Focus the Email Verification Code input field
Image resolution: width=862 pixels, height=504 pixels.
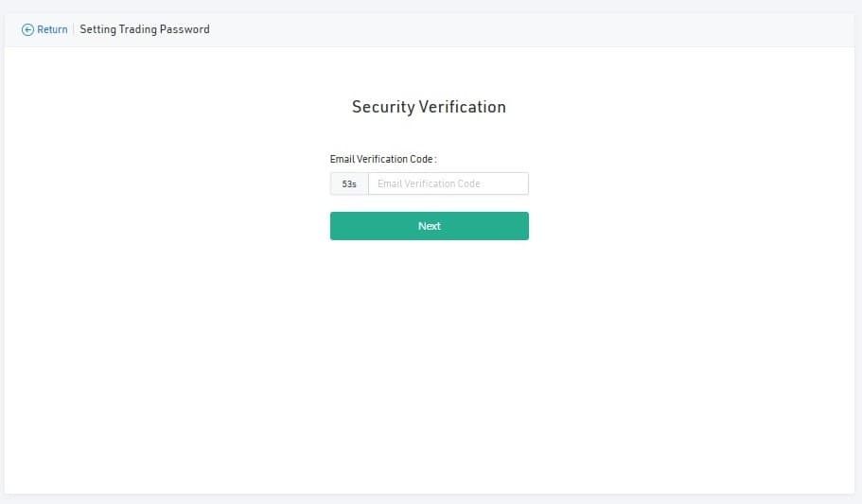[449, 183]
